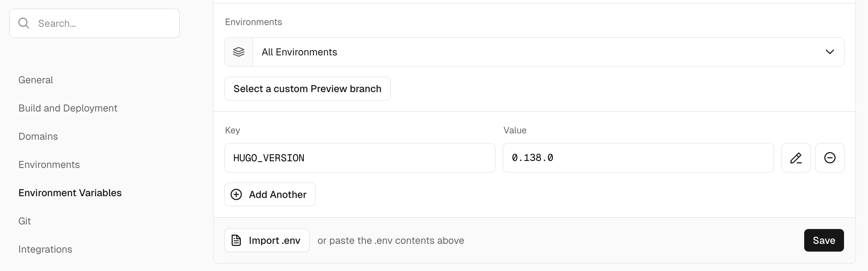Expand the All Environments dropdown chevron
Viewport: 868px width, 271px height.
tap(830, 52)
